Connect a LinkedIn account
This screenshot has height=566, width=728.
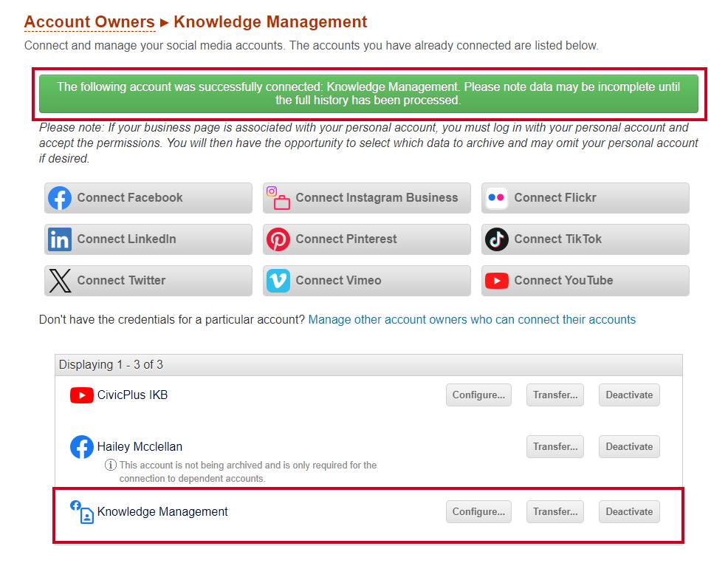(x=148, y=239)
